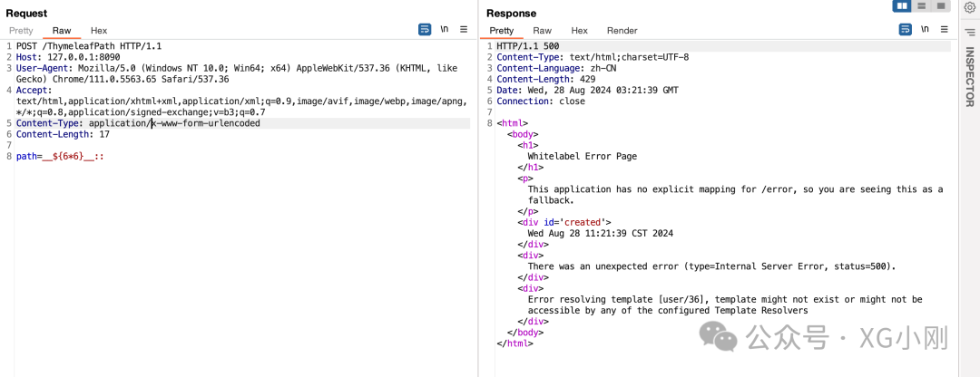Click the path=__${6*6}__:: payload body

60,157
